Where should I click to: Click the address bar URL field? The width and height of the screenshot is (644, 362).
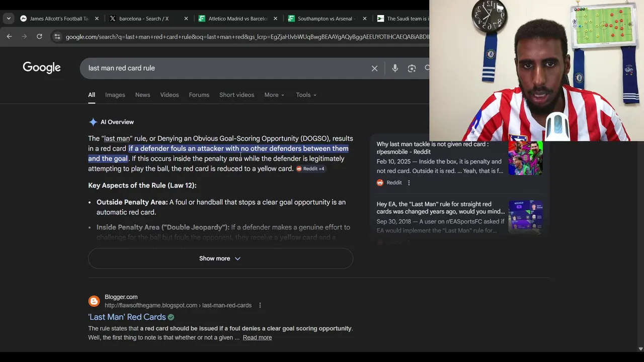(247, 37)
